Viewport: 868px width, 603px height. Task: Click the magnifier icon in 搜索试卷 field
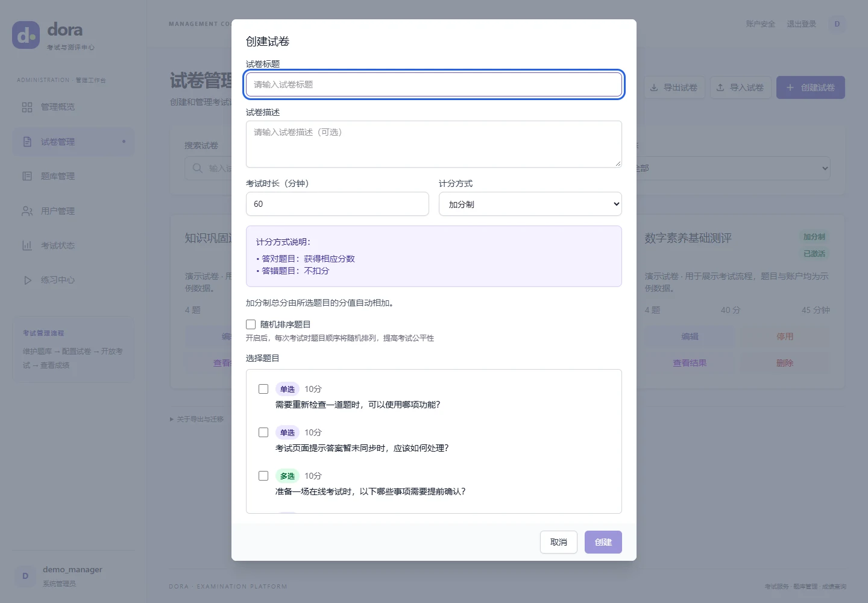[x=197, y=168]
